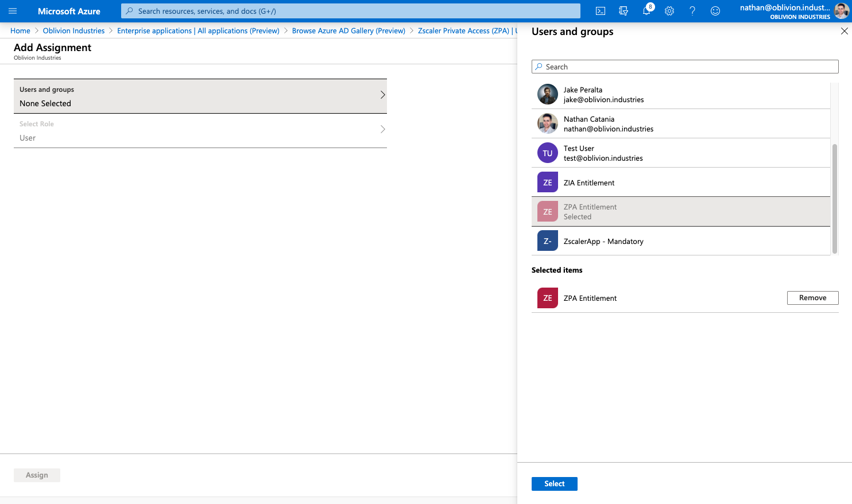This screenshot has height=504, width=852.
Task: Click the help question mark icon
Action: tap(692, 11)
